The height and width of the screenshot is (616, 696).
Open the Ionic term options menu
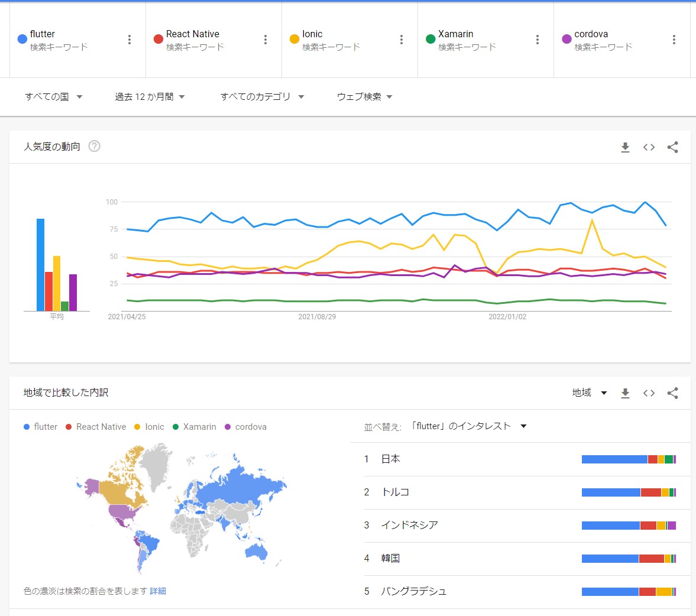click(x=402, y=40)
